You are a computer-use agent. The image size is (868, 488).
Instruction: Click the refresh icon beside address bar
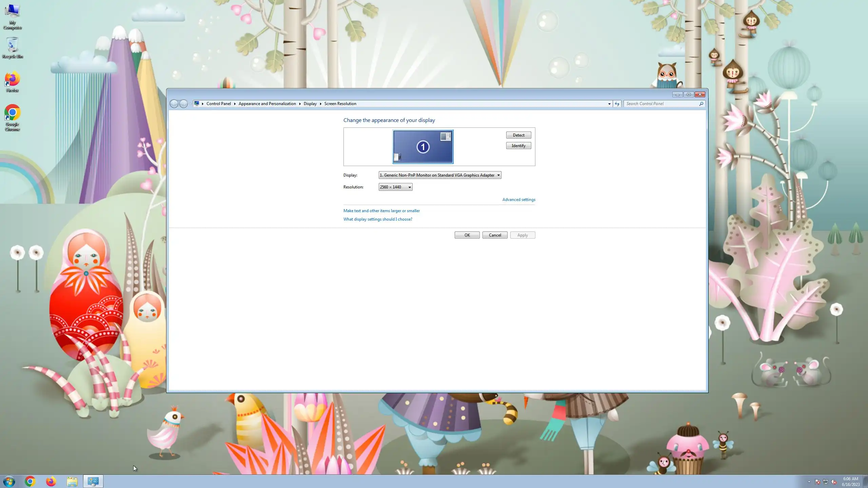617,104
